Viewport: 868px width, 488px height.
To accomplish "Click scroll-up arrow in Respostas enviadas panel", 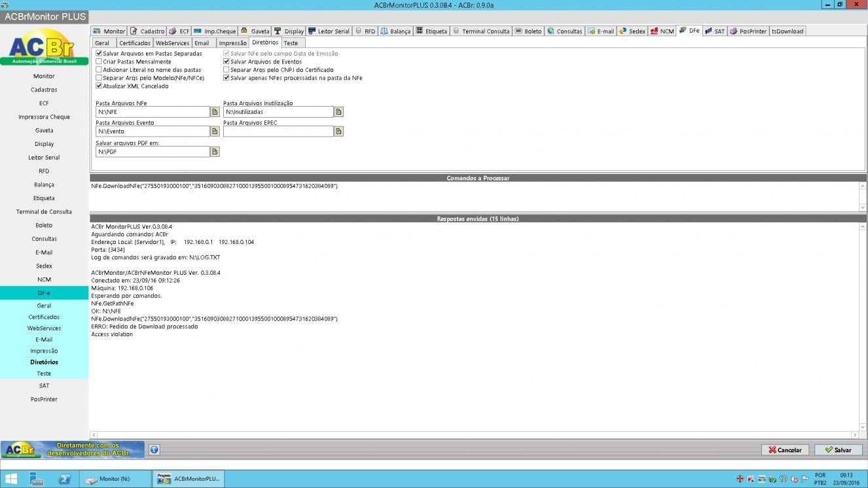I will (x=863, y=226).
